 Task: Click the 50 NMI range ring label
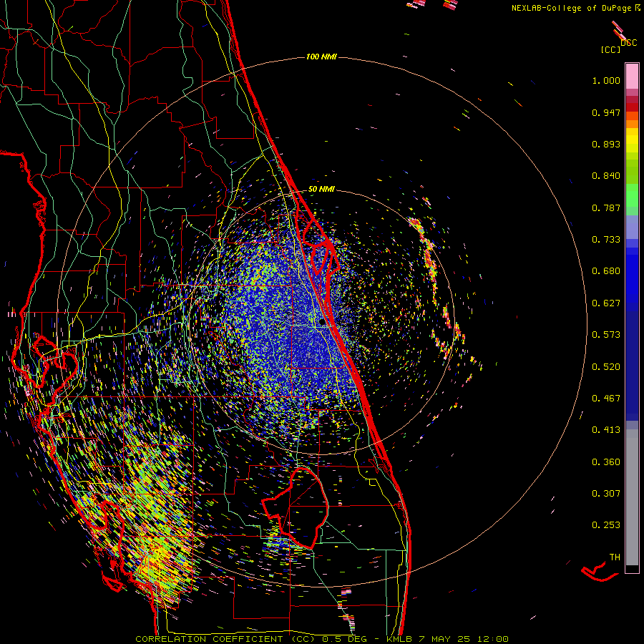(321, 190)
